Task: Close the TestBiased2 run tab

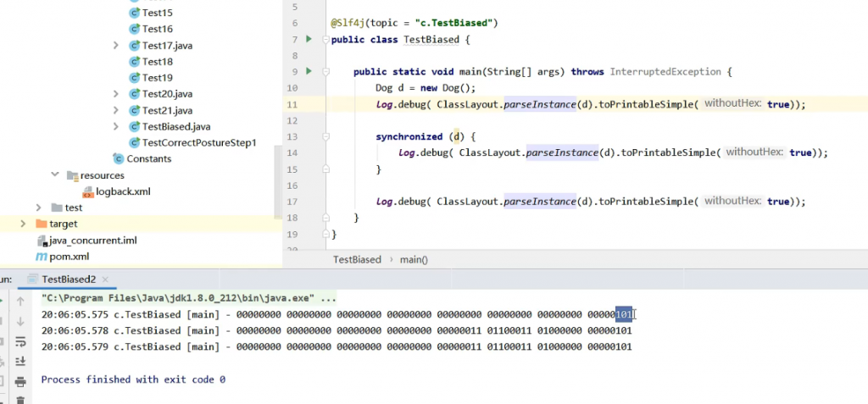Action: click(x=105, y=279)
